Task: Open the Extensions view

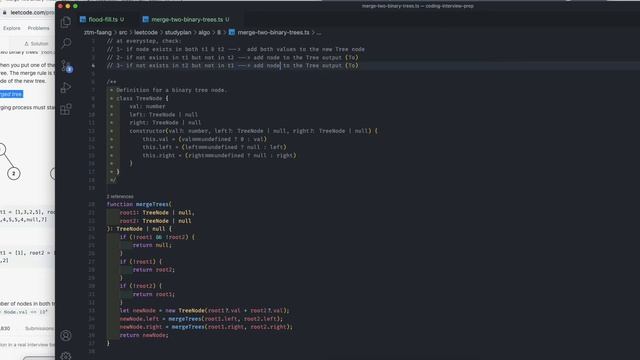Action: click(x=66, y=109)
